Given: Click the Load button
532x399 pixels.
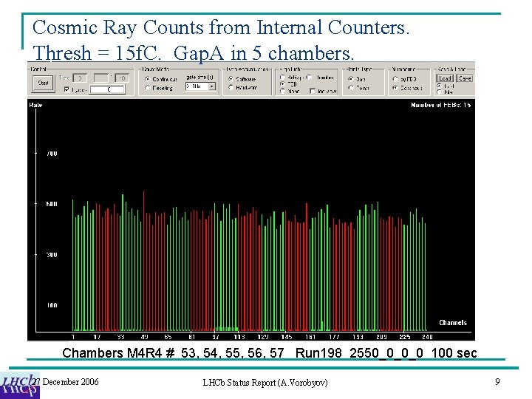Looking at the screenshot, I should (445, 78).
